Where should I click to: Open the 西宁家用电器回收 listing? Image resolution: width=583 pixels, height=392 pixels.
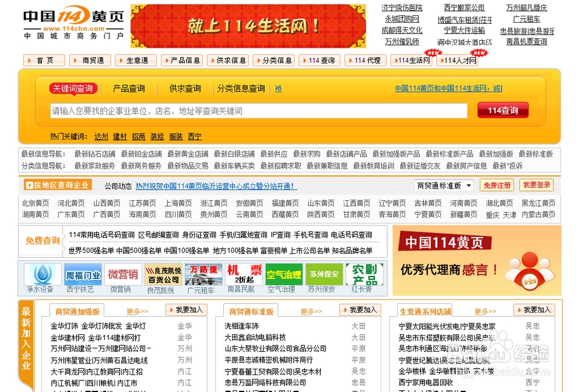point(426,382)
